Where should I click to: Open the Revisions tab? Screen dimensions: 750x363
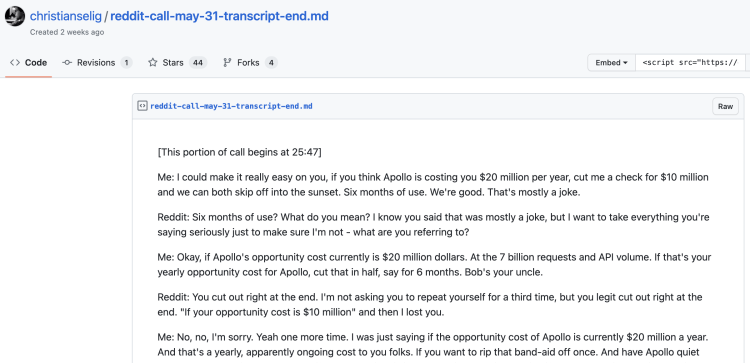pyautogui.click(x=97, y=63)
